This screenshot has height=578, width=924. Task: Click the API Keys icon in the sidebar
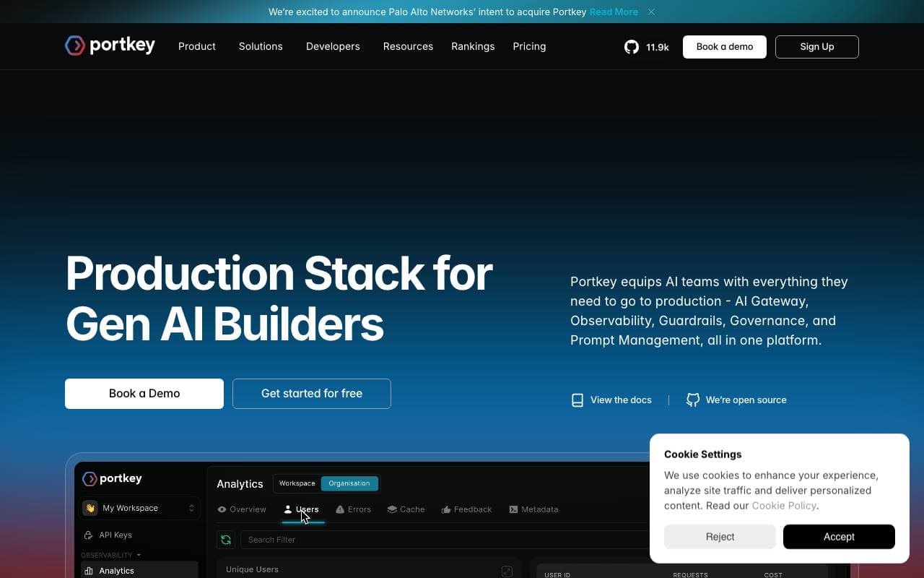[88, 535]
